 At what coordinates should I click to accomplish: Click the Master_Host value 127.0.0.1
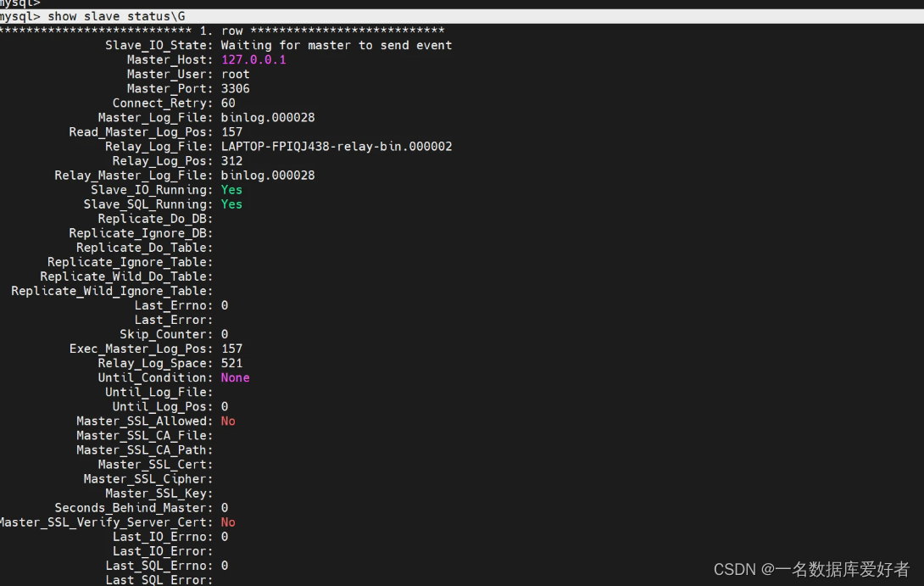pyautogui.click(x=253, y=59)
